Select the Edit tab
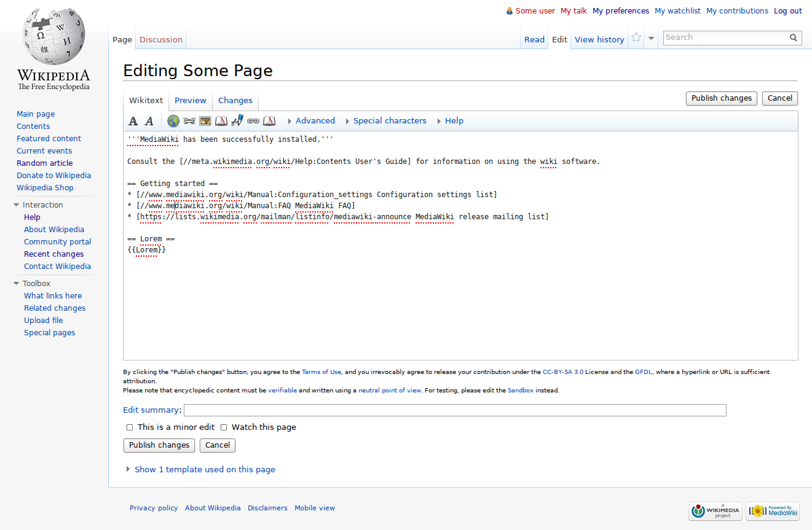The height and width of the screenshot is (530, 812). click(x=559, y=40)
